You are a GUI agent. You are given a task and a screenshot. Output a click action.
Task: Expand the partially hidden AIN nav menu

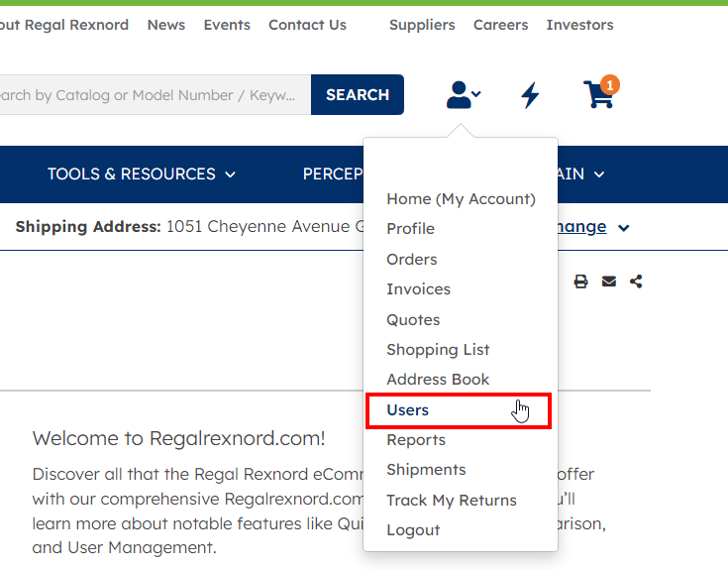point(581,174)
